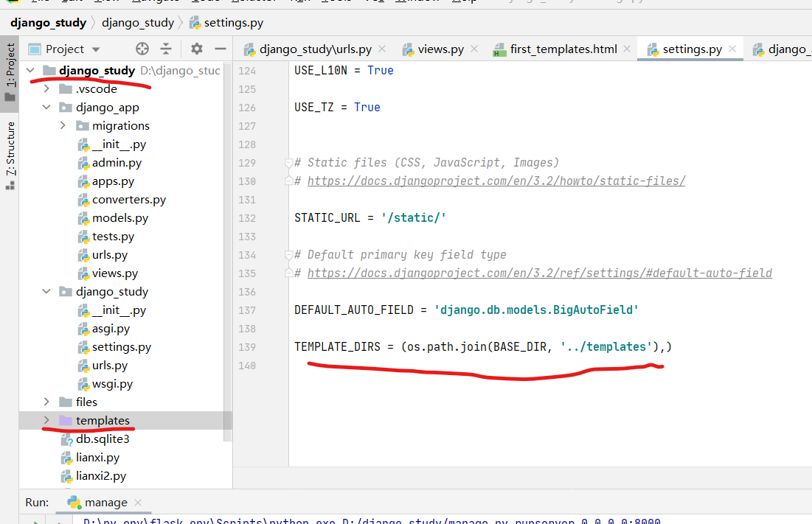Select db.sqlite3 file
812x524 pixels.
point(103,439)
